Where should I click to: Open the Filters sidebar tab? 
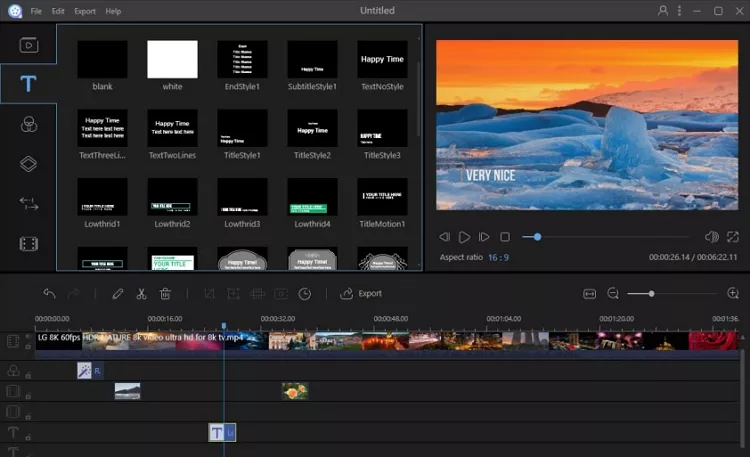(x=29, y=124)
